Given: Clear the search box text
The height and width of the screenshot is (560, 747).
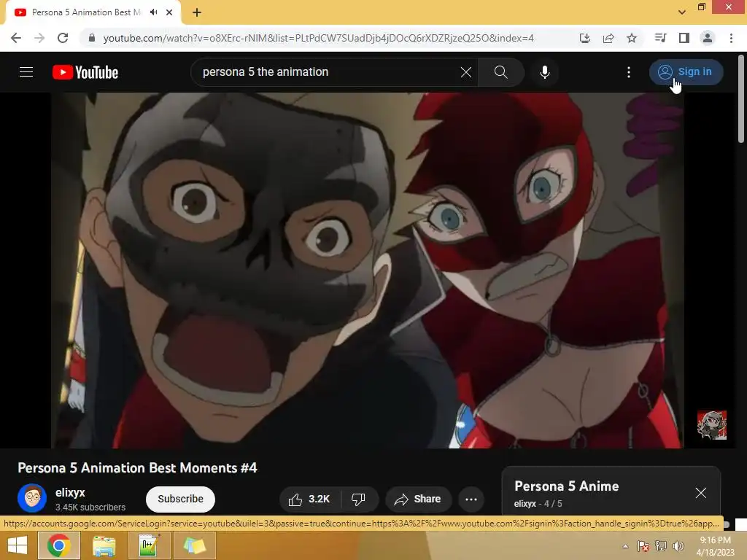Looking at the screenshot, I should pyautogui.click(x=466, y=72).
